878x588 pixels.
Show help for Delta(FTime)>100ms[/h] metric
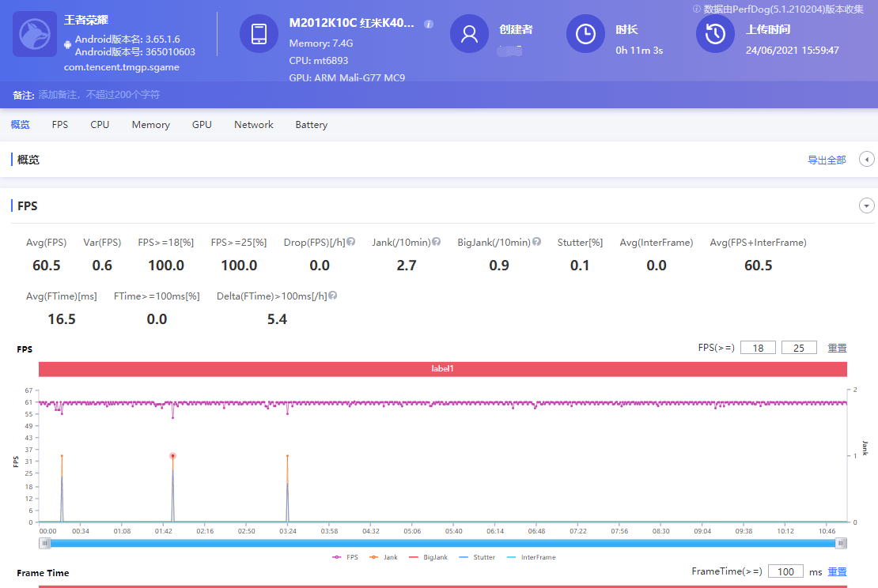tap(332, 296)
